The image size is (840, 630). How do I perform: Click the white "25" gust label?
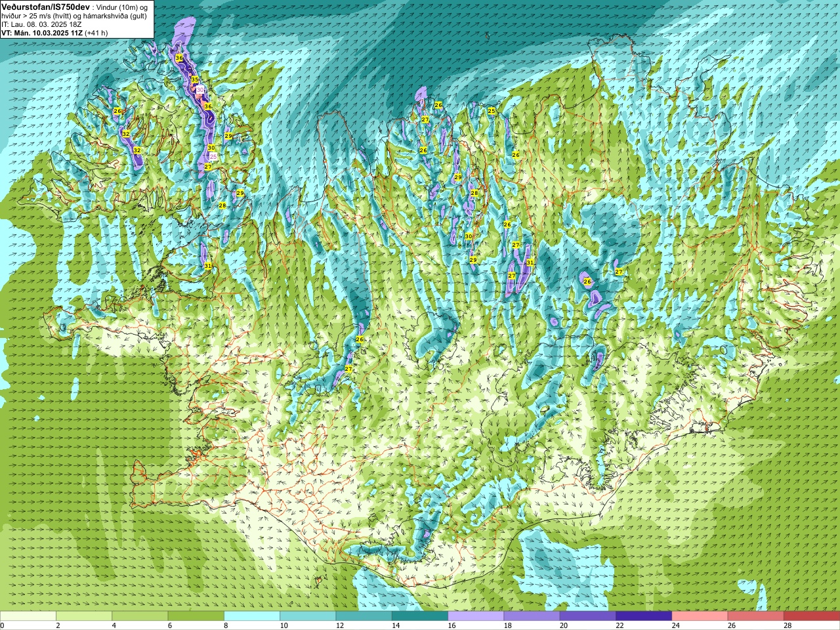coord(213,156)
